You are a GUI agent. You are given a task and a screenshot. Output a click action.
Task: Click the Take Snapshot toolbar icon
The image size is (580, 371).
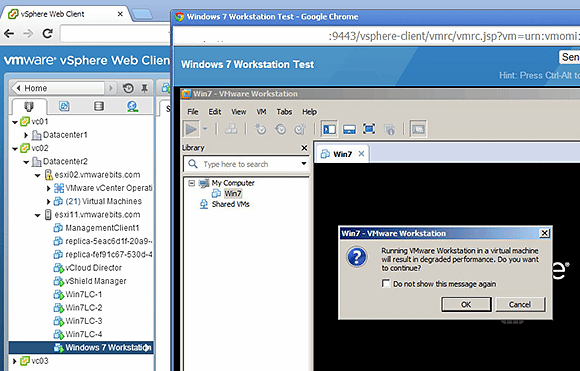[x=261, y=129]
